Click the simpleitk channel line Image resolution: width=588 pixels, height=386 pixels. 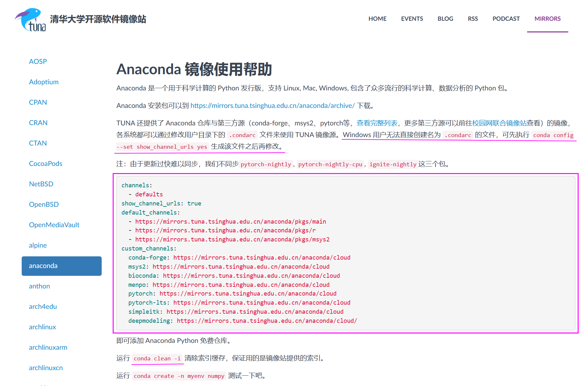[236, 312]
